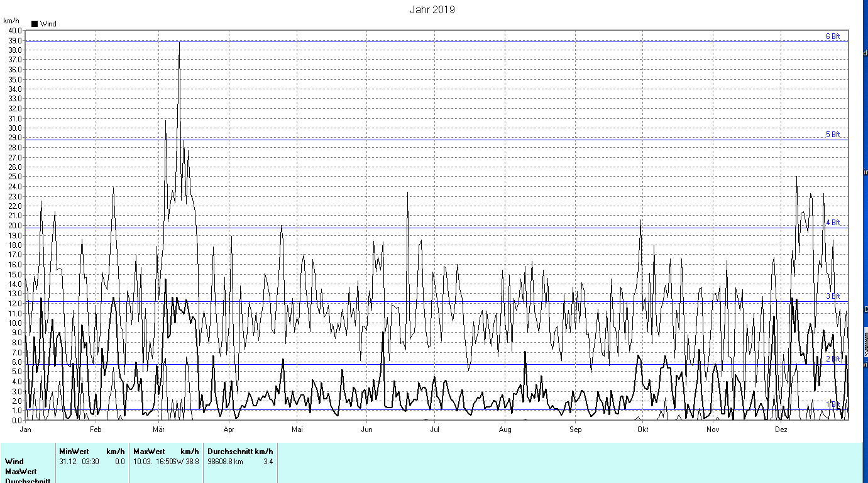
Task: Click the 1.0 y-axis value
Action: 16,411
